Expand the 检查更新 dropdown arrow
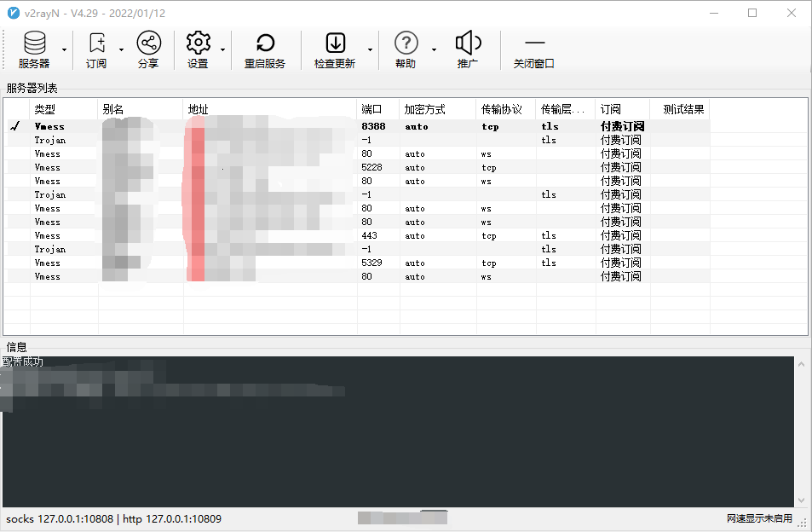 pyautogui.click(x=370, y=49)
